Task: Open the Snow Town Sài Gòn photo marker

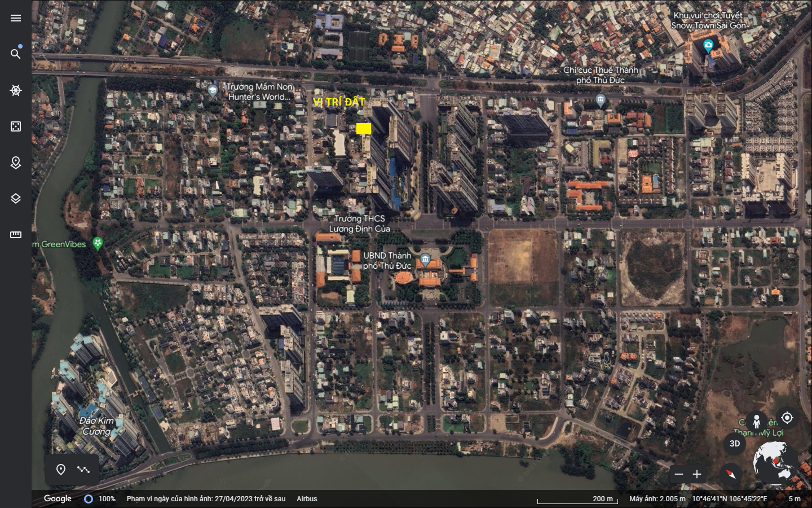Action: [x=708, y=45]
